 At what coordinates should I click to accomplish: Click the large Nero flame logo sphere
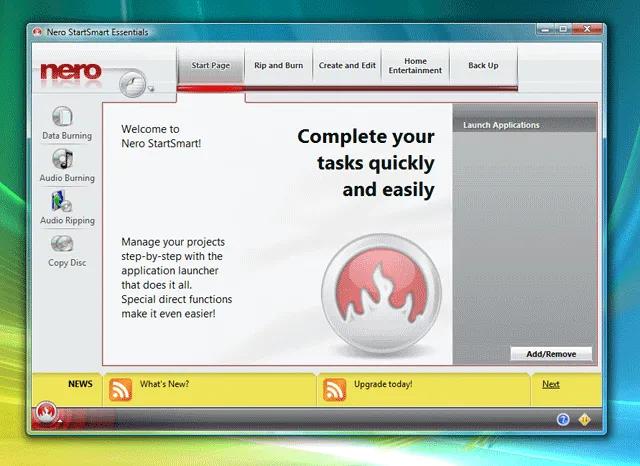[x=381, y=293]
